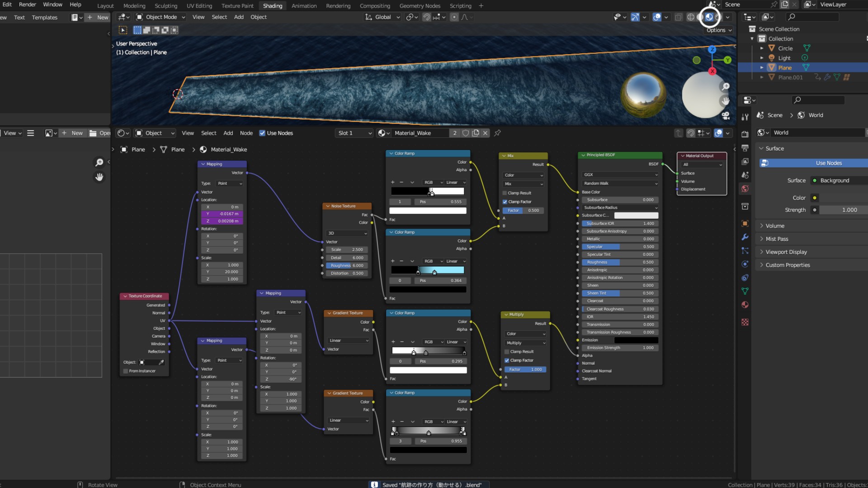The image size is (868, 488).
Task: Open the Object Data properties triangle icon
Action: click(745, 291)
